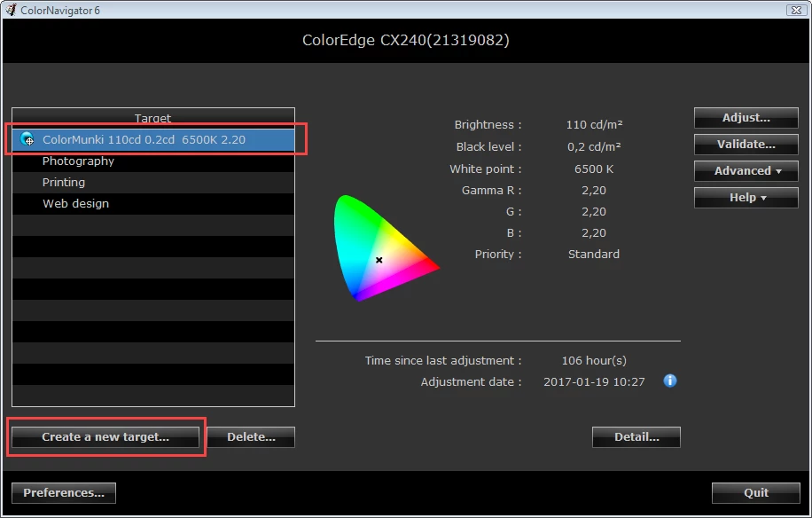This screenshot has width=812, height=518.
Task: Expand the Advanced dropdown menu
Action: pyautogui.click(x=746, y=171)
